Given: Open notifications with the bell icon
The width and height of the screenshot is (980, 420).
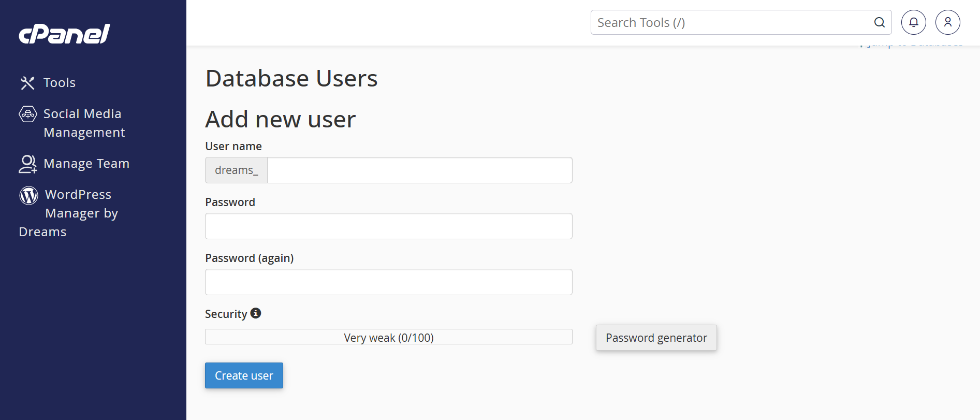Looking at the screenshot, I should pyautogui.click(x=914, y=22).
